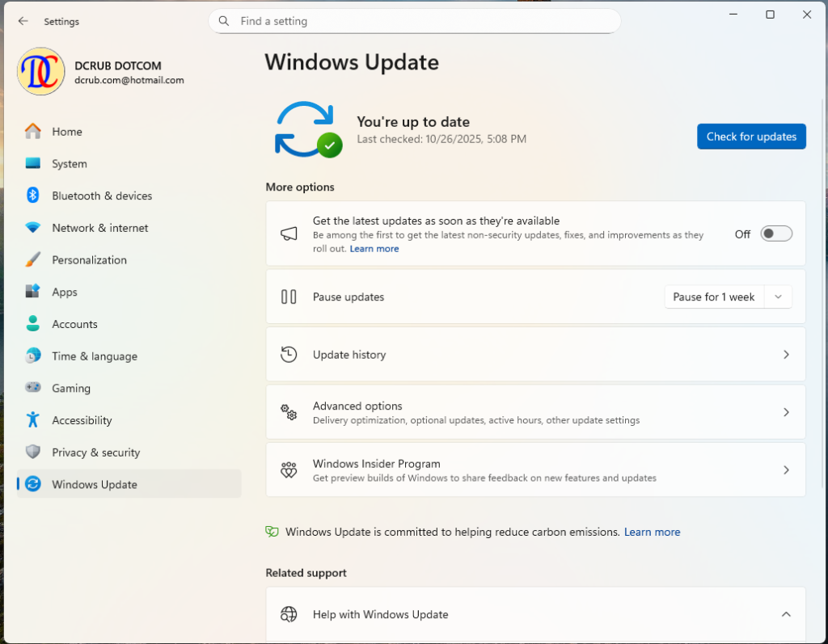Click the Apps icon in sidebar

point(32,292)
